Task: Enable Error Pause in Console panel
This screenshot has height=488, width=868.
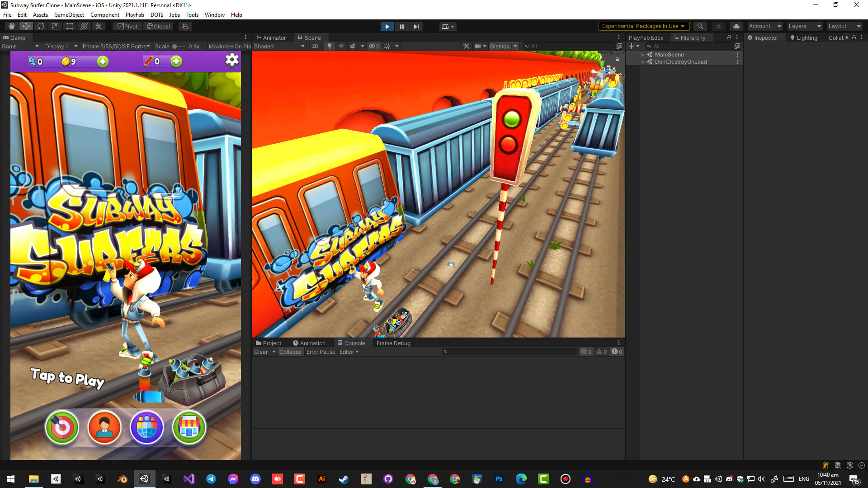Action: click(320, 352)
